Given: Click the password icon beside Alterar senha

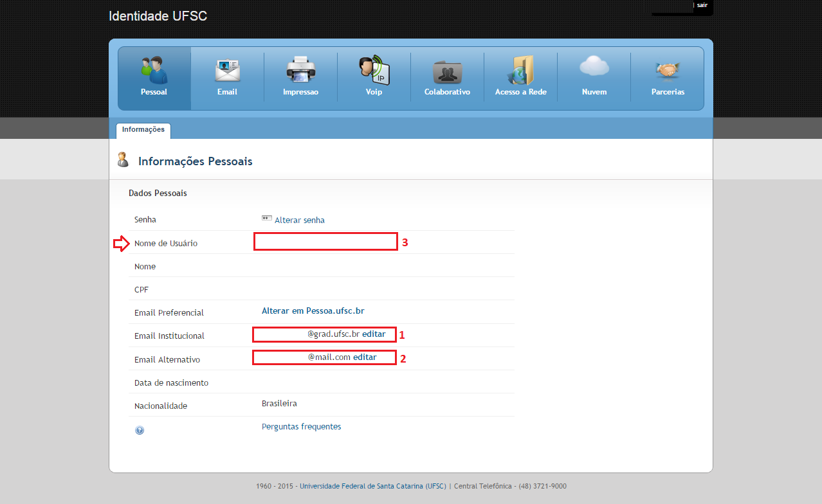Looking at the screenshot, I should pos(266,219).
